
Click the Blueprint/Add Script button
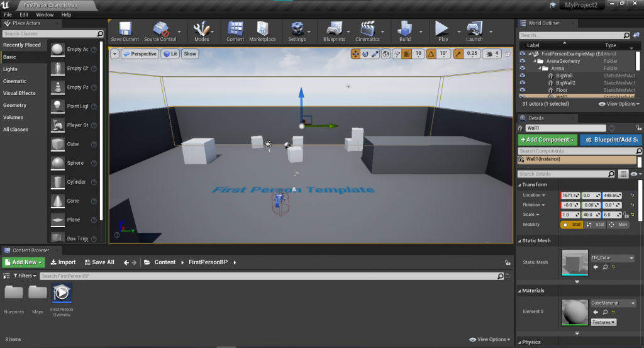pos(611,140)
